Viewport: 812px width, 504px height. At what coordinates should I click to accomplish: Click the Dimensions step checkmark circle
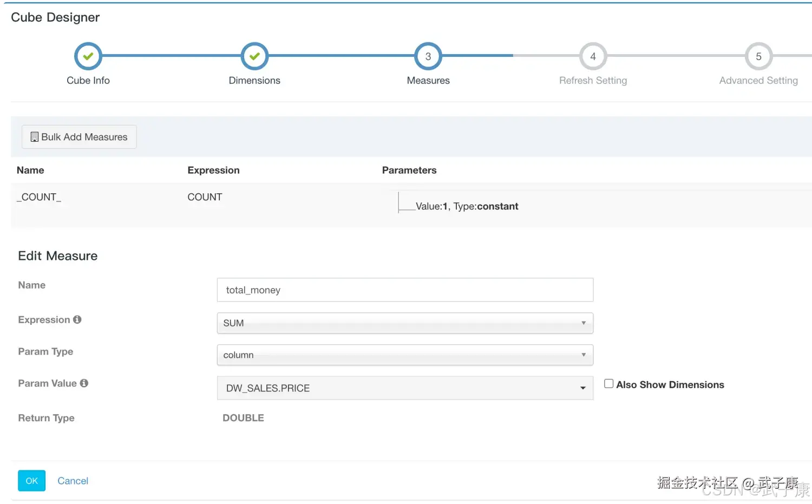[254, 56]
